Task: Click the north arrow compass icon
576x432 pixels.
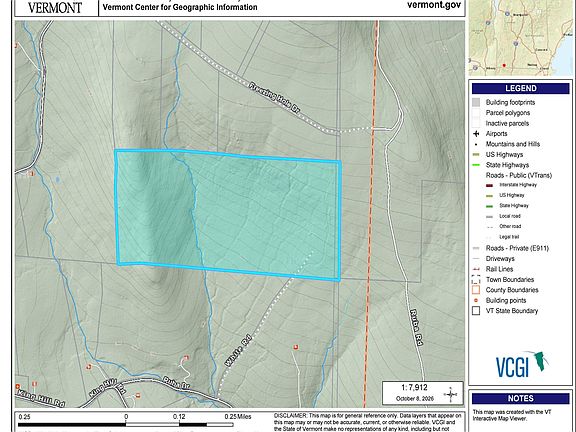Action: point(450,395)
